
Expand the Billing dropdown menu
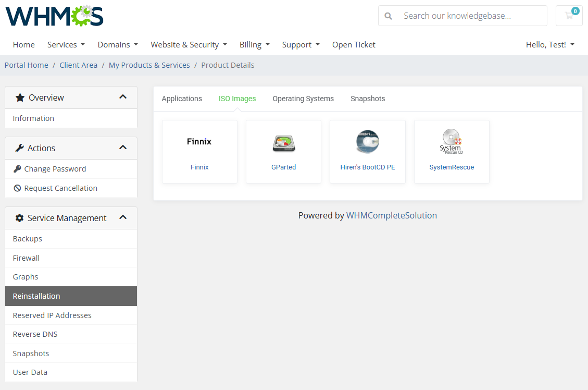pos(254,45)
